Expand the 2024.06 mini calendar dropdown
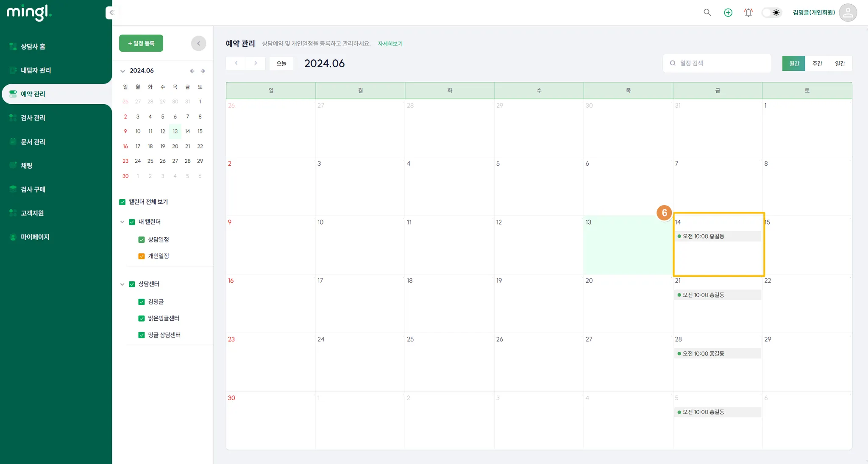Viewport: 868px width, 464px height. [x=122, y=71]
